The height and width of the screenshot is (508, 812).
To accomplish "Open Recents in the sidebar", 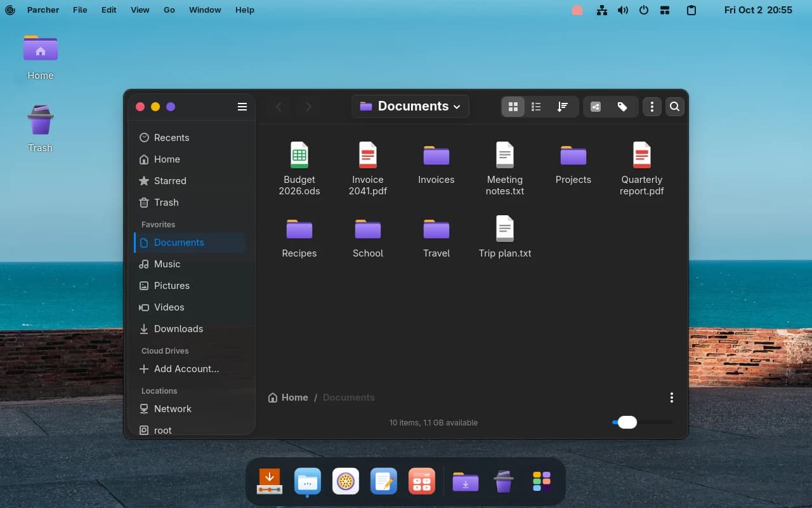I will (x=190, y=138).
